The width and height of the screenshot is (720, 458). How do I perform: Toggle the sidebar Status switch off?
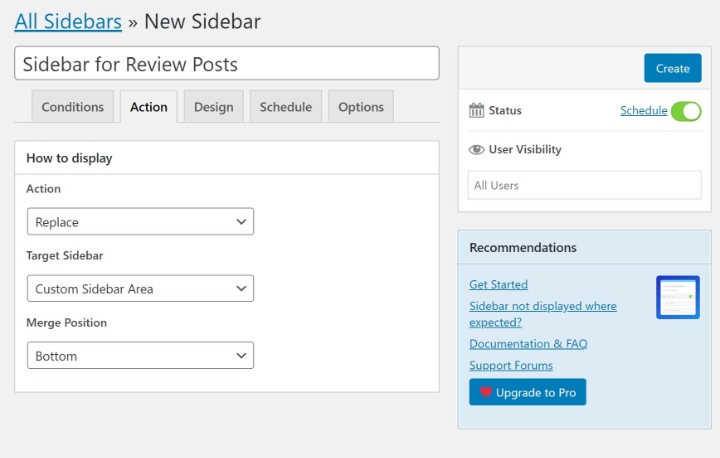(686, 111)
